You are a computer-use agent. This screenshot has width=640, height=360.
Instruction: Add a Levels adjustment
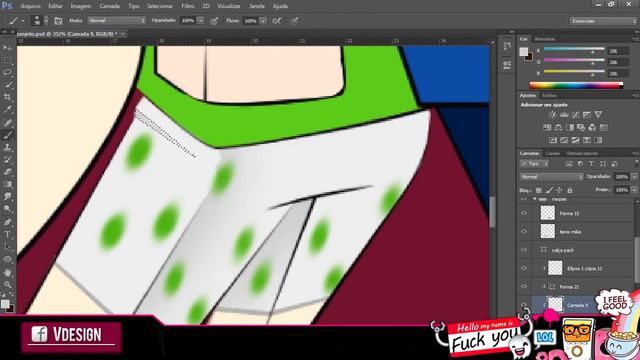[x=564, y=115]
